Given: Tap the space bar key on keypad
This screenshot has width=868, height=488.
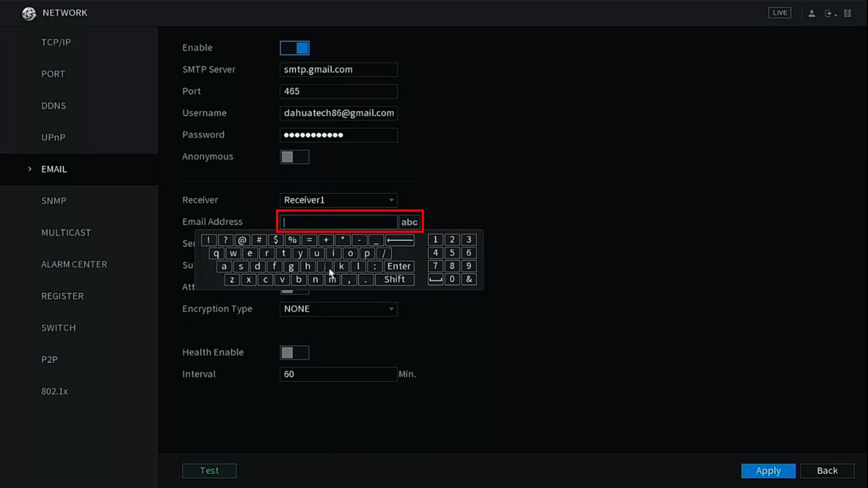Looking at the screenshot, I should (436, 280).
